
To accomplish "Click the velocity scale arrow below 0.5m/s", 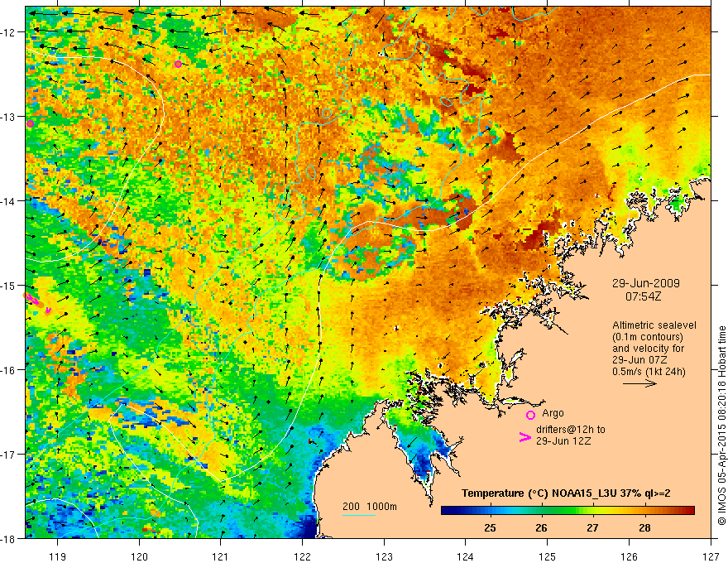I will [x=639, y=383].
